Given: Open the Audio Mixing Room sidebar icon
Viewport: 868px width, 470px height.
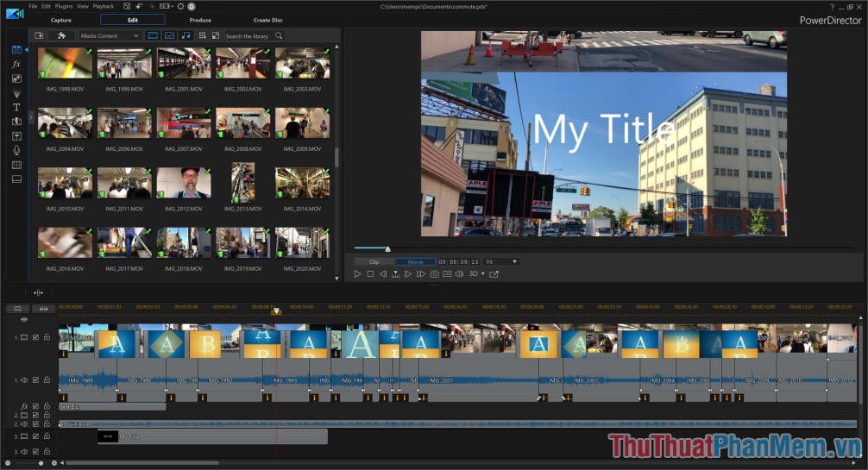Looking at the screenshot, I should click(16, 135).
